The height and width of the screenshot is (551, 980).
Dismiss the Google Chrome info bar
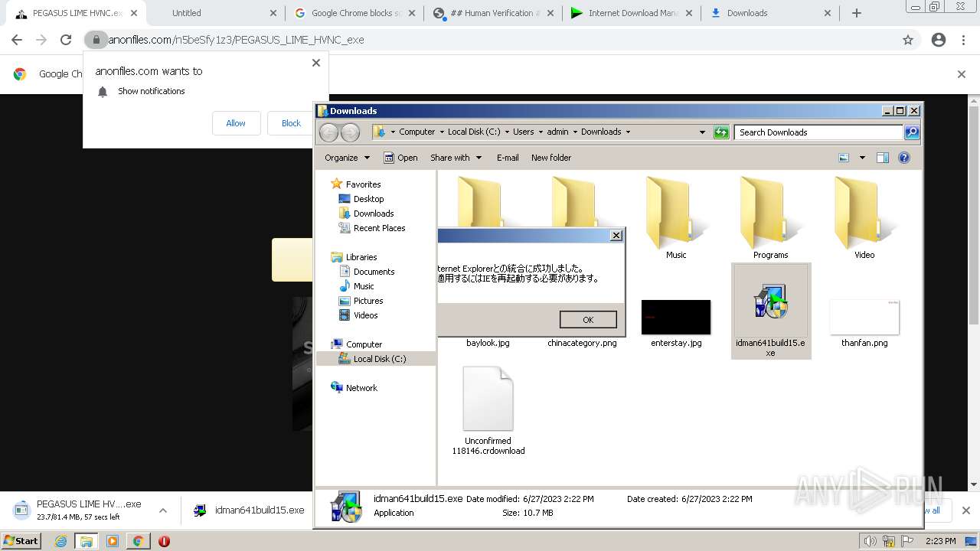point(962,74)
